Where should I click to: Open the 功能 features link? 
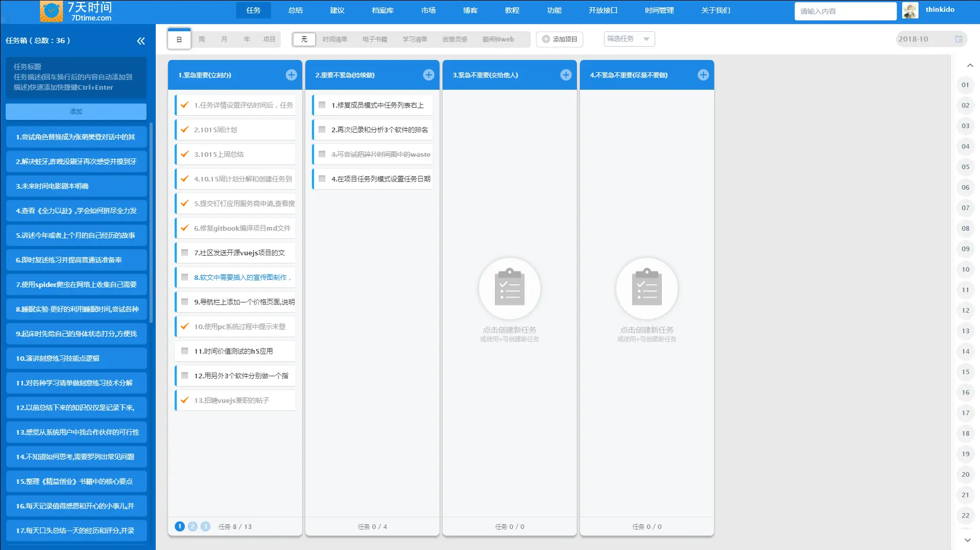554,10
